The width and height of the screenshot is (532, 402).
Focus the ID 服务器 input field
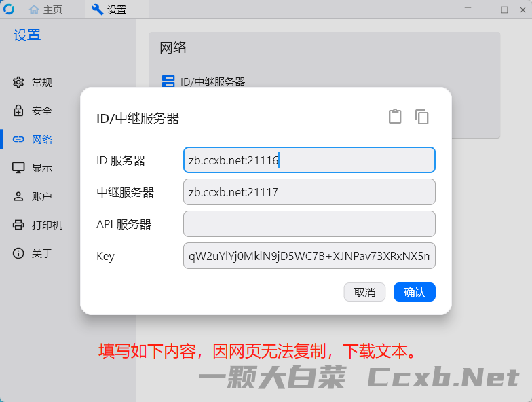[309, 160]
